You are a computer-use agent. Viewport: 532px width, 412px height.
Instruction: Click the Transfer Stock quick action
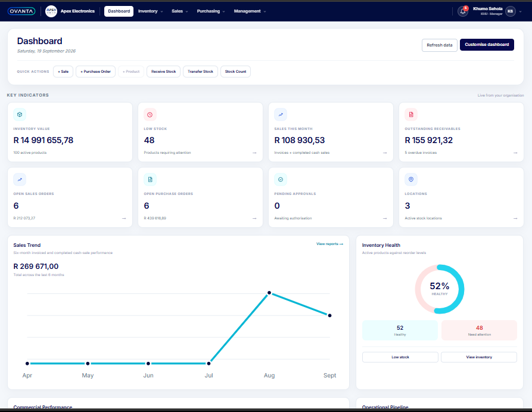(201, 72)
